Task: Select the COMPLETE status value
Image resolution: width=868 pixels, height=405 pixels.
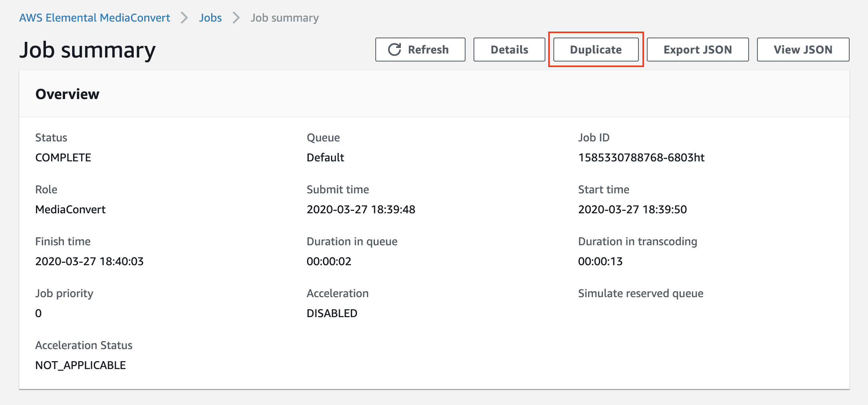Action: pos(63,157)
